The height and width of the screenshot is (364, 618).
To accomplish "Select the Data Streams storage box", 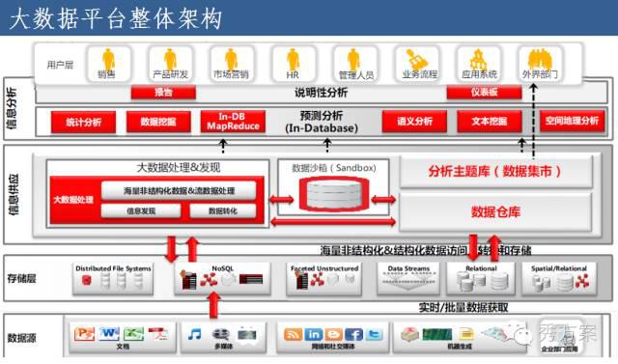I will tap(408, 279).
